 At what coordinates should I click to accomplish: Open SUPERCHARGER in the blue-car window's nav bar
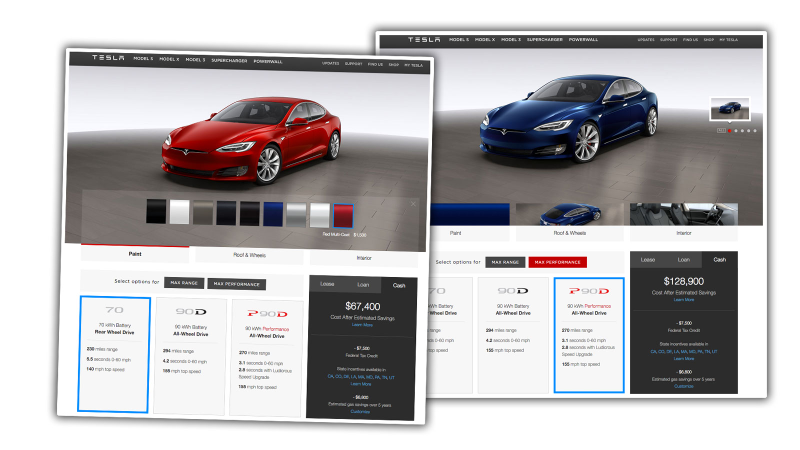(545, 39)
